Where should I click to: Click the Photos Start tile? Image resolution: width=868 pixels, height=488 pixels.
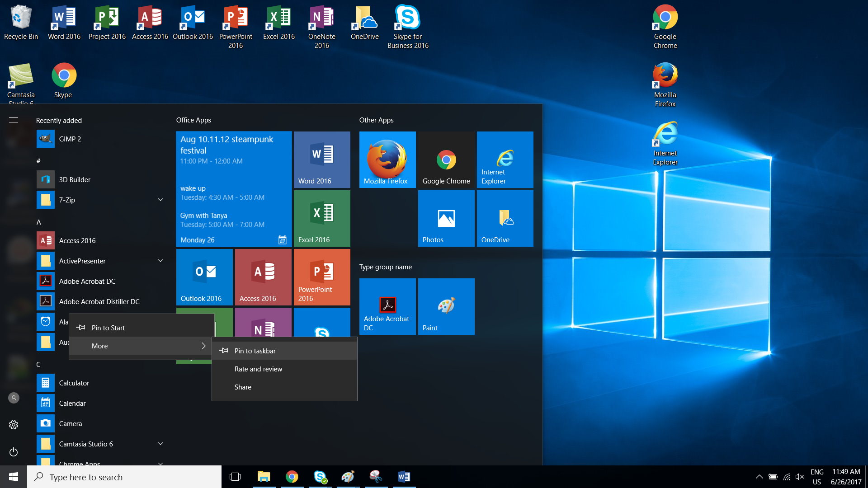446,218
